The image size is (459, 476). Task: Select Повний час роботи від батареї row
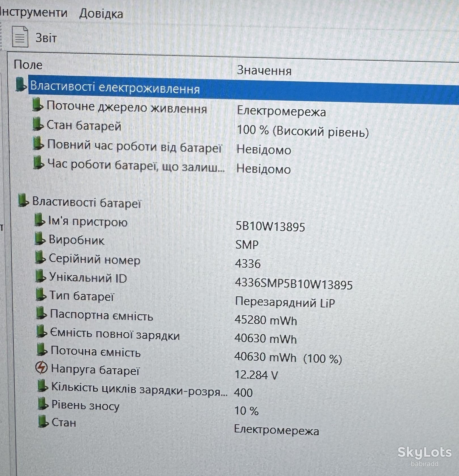click(134, 146)
